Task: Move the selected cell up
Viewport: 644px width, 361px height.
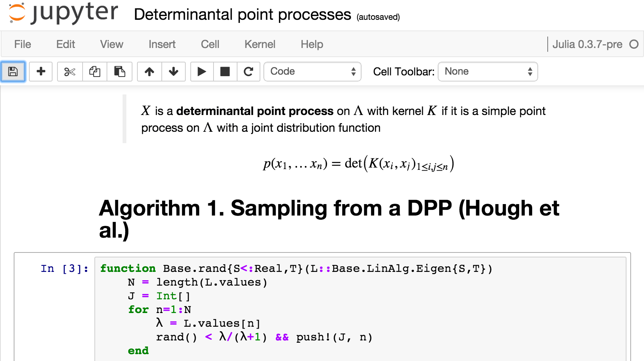Action: tap(149, 72)
